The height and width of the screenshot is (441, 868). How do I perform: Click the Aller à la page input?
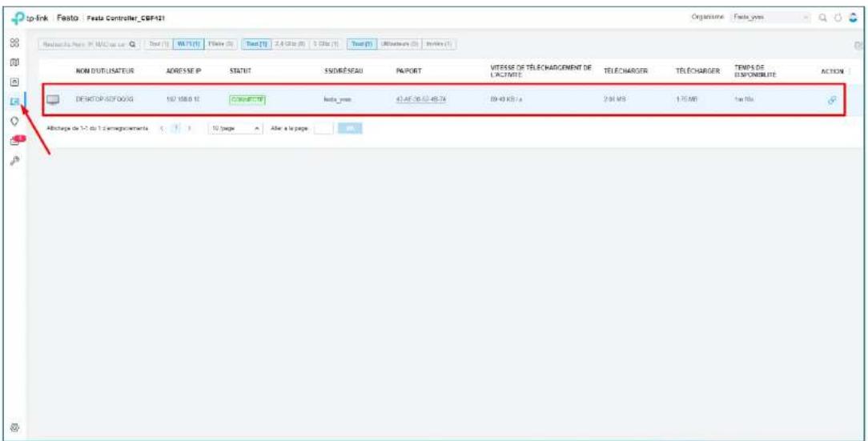(323, 128)
